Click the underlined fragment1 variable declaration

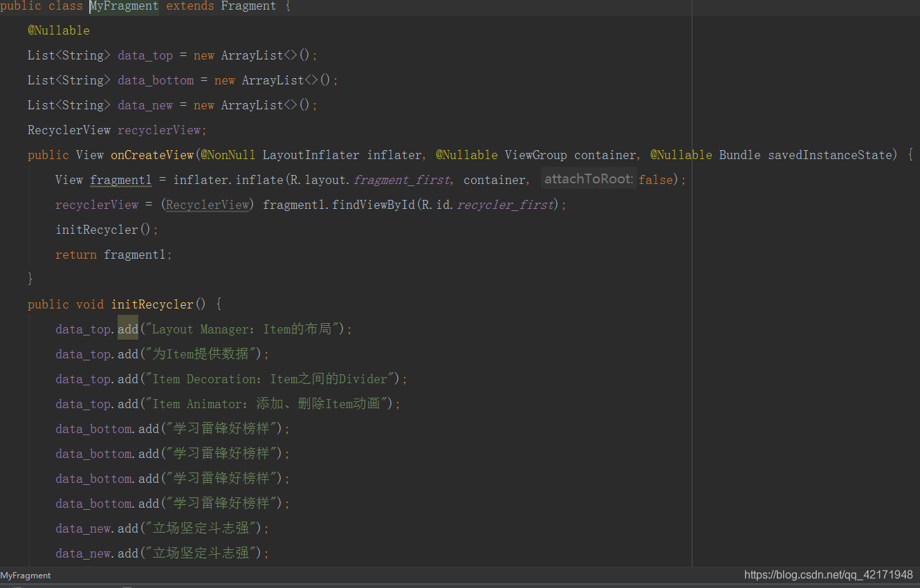[x=121, y=180]
